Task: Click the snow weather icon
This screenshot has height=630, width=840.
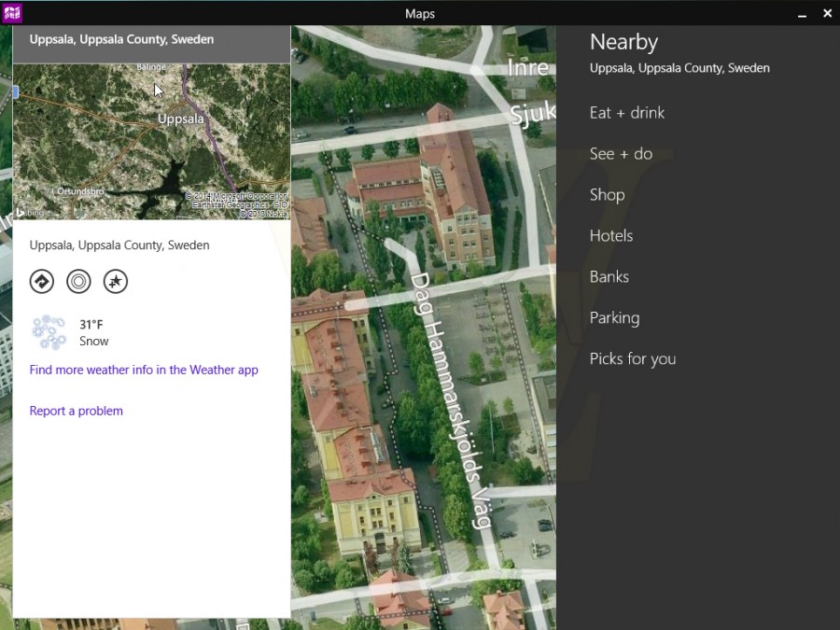Action: point(49,332)
